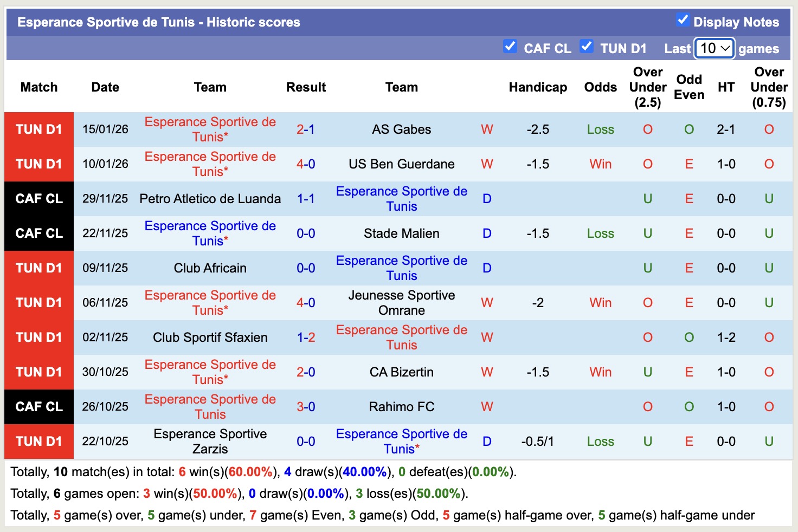Screen dimensions: 798x532
Task: Click the CA Bizertin team link
Action: point(401,372)
